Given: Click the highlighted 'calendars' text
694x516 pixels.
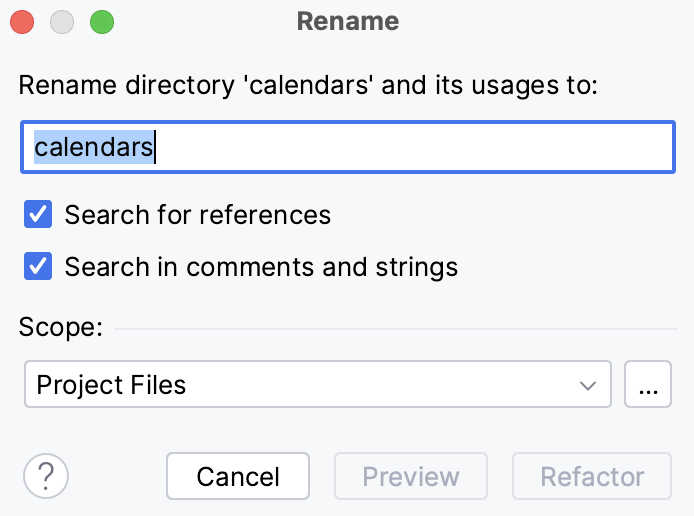Looking at the screenshot, I should pyautogui.click(x=94, y=148).
